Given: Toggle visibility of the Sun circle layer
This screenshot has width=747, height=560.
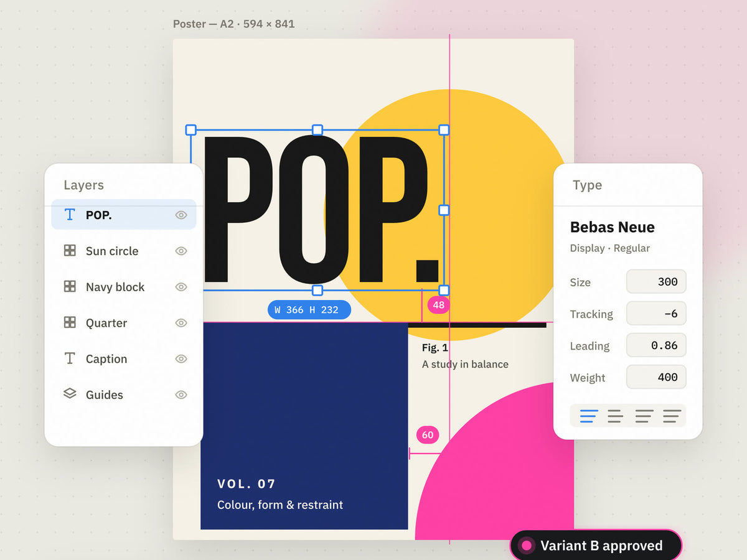Looking at the screenshot, I should (181, 251).
